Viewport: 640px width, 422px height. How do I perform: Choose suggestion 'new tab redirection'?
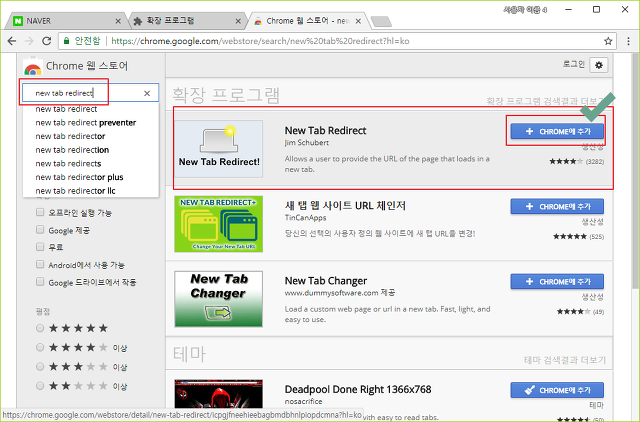click(72, 150)
